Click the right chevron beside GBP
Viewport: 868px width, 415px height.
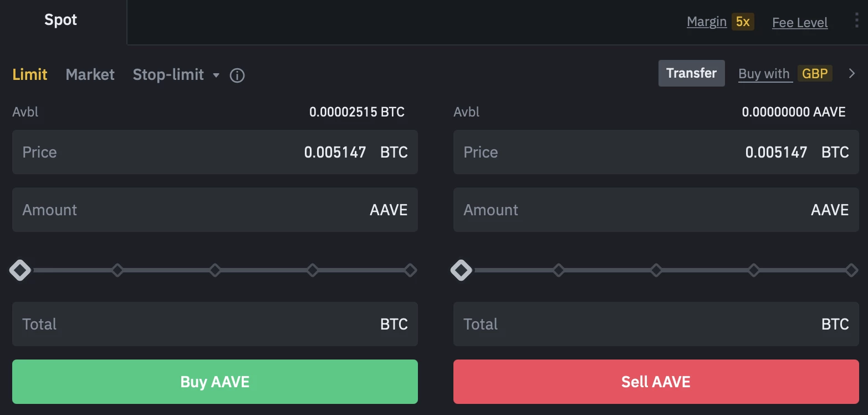(x=852, y=73)
